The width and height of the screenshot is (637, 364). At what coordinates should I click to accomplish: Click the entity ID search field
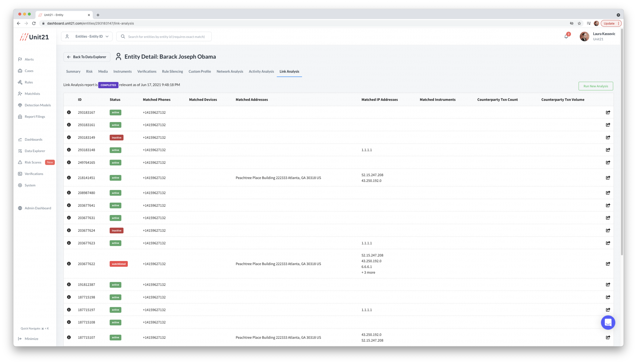coord(166,36)
